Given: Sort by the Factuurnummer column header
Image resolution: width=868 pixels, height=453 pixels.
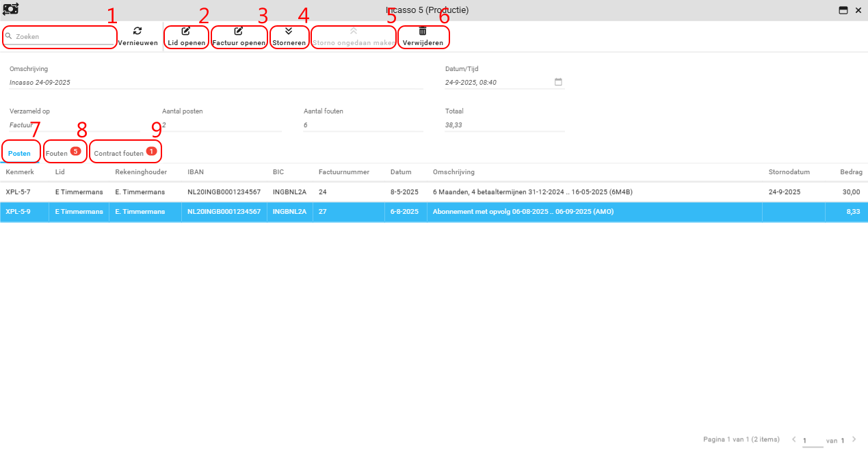Looking at the screenshot, I should pyautogui.click(x=341, y=172).
